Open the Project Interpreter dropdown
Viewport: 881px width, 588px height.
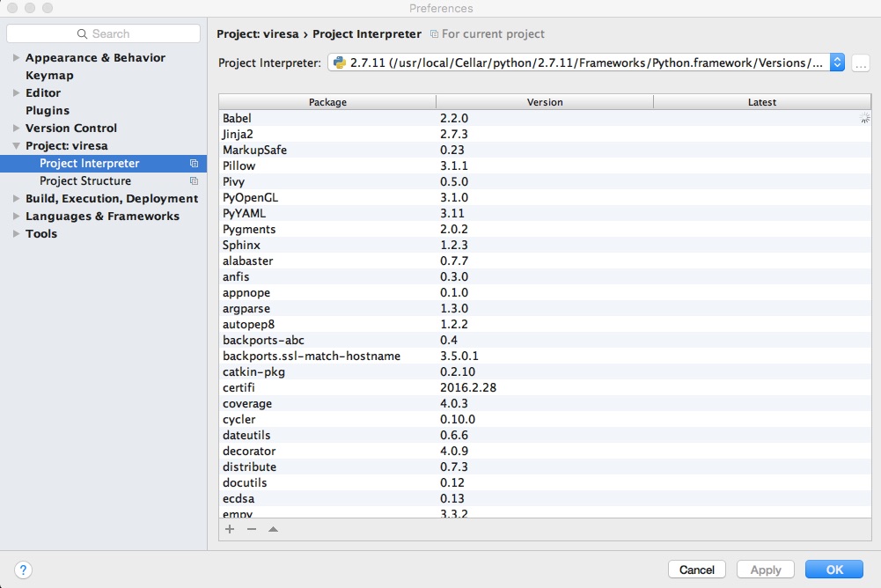[837, 62]
